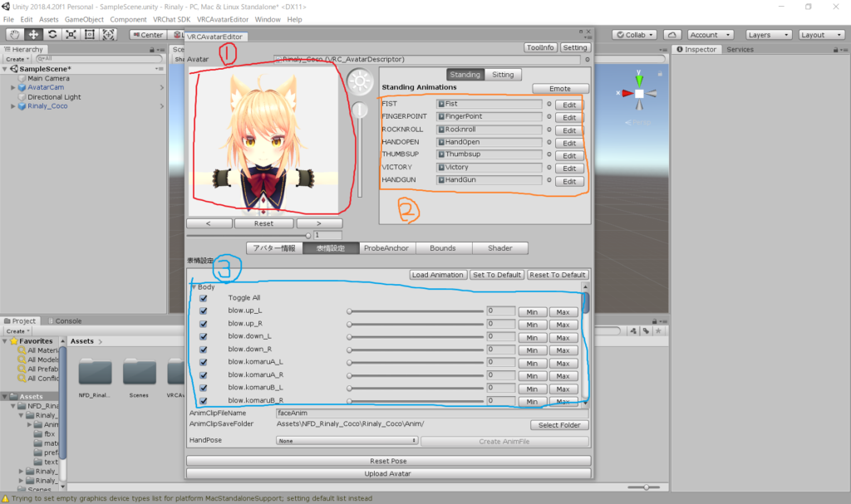Open object picker for Avatar descriptor field
This screenshot has height=504, width=851.
pos(588,60)
